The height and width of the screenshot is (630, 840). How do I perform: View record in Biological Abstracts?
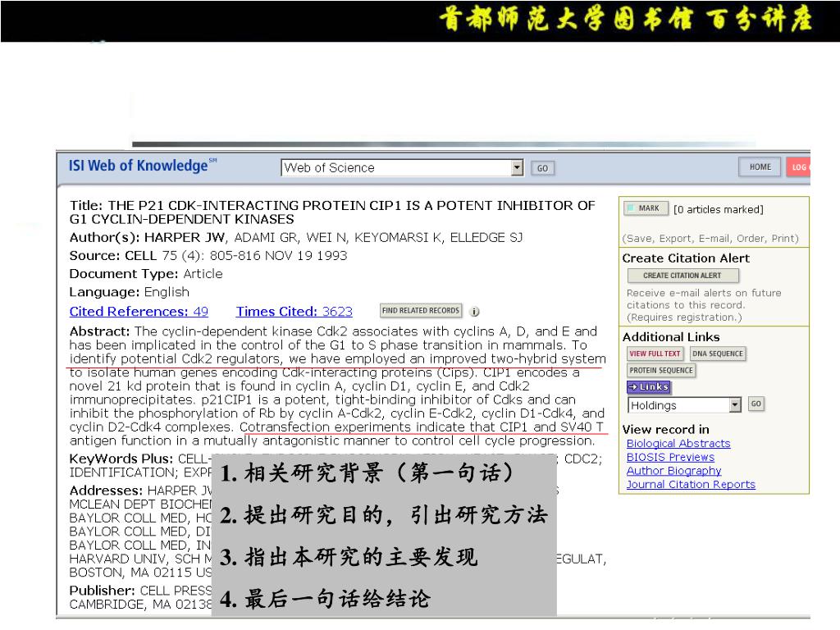[x=678, y=444]
